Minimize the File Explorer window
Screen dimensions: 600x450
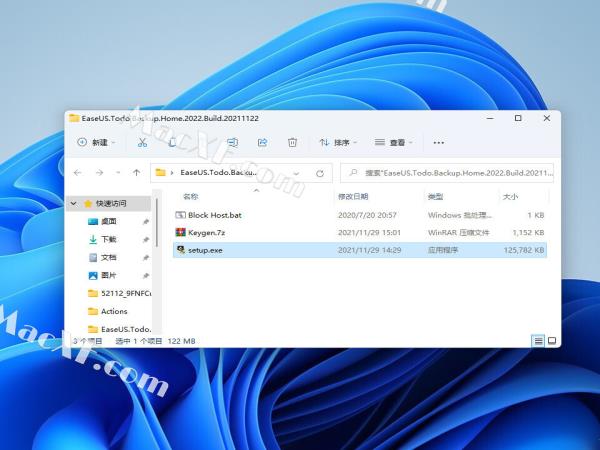click(x=490, y=118)
